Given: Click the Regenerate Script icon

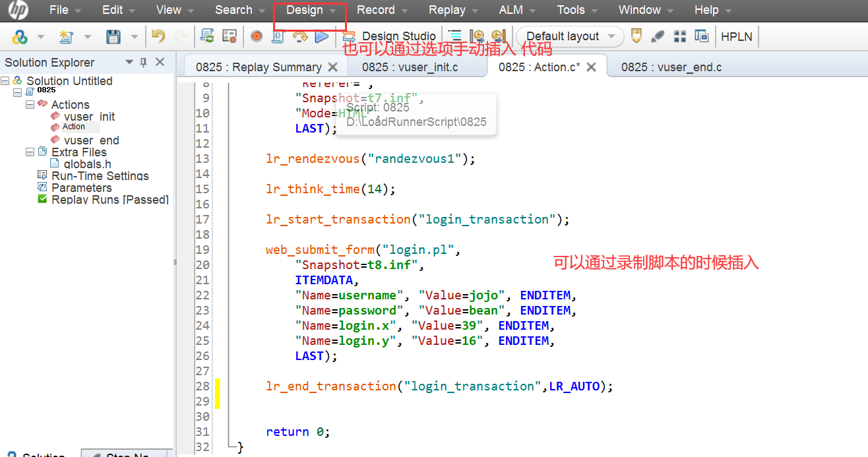Looking at the screenshot, I should tap(207, 36).
